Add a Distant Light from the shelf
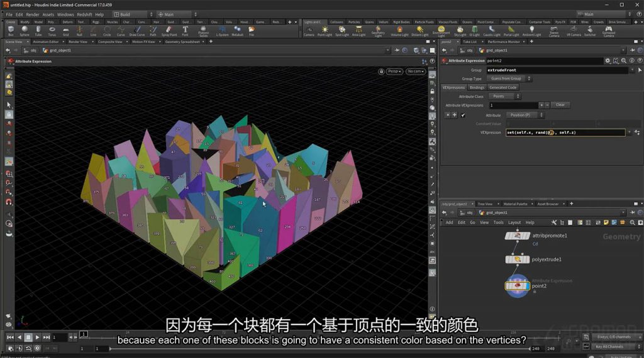Image resolution: width=644 pixels, height=358 pixels. 419,31
